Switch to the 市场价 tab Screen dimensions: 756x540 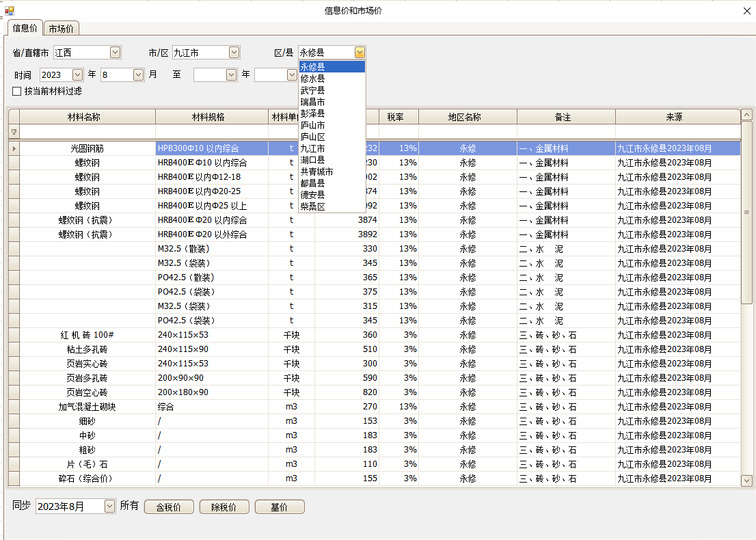[62, 29]
